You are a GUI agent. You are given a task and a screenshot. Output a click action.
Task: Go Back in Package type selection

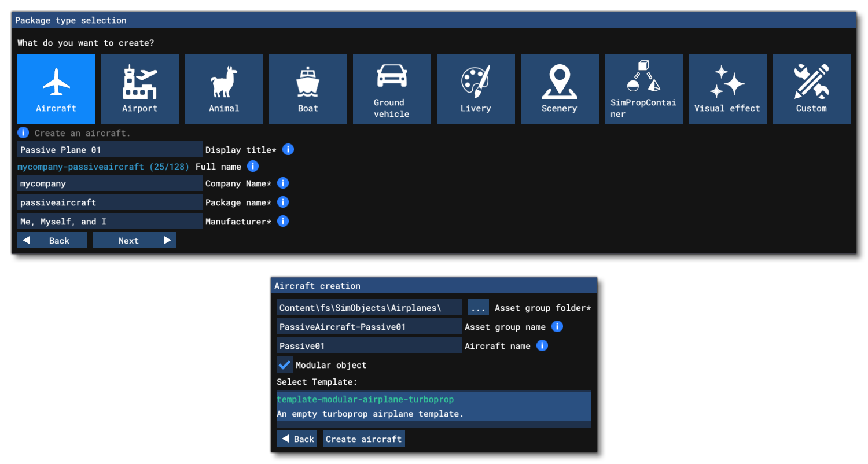click(x=52, y=241)
